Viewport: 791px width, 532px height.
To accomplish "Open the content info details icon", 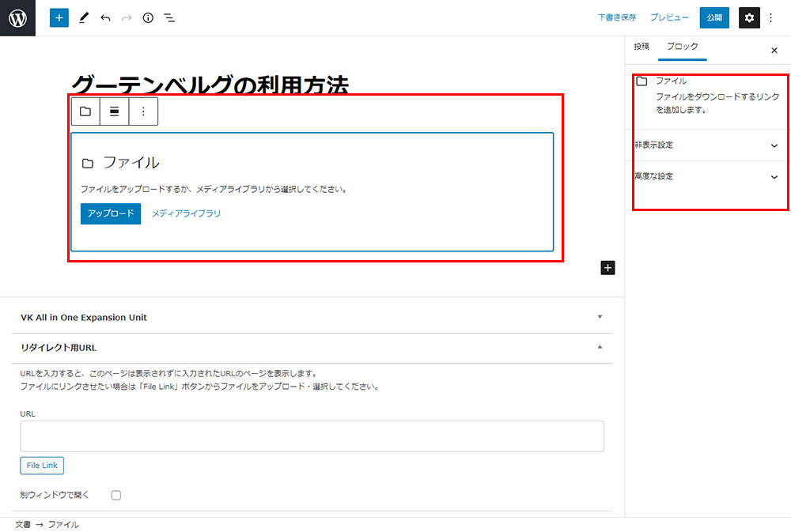I will 148,17.
